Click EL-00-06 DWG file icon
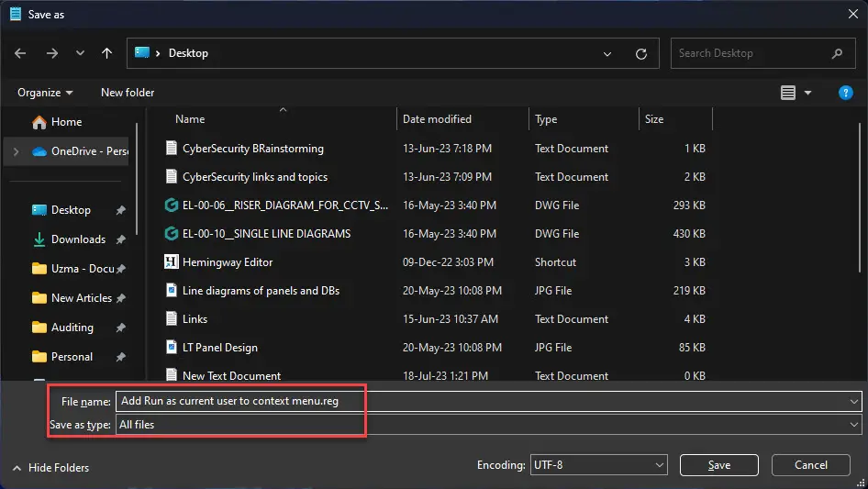 [x=171, y=205]
